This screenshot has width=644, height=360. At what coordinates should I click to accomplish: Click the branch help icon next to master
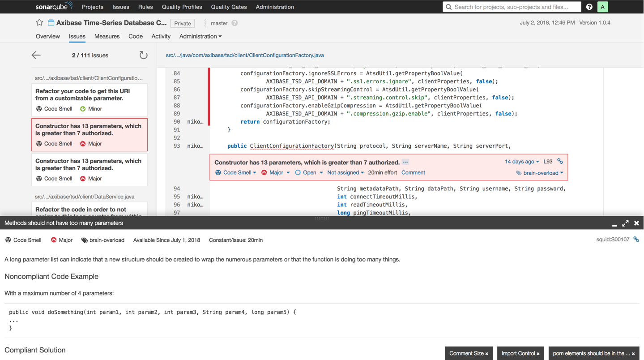pyautogui.click(x=235, y=23)
